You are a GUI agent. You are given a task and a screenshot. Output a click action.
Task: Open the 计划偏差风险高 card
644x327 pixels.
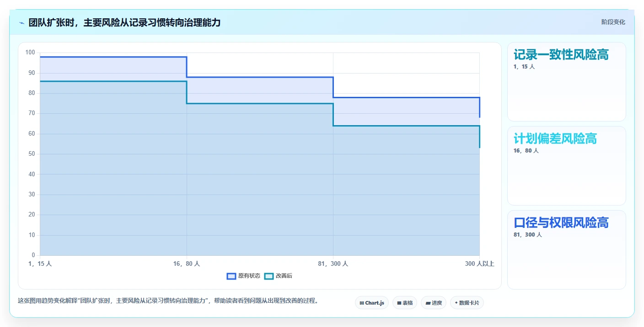[567, 166]
